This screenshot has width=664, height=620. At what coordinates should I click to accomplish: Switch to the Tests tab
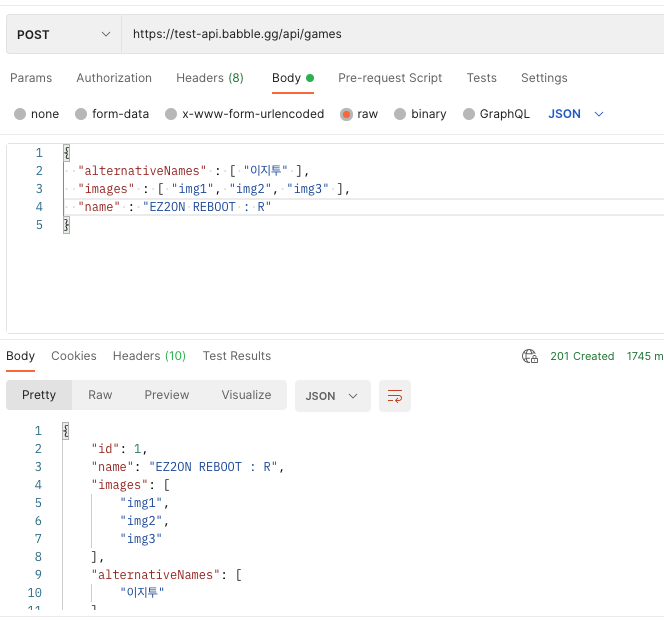point(481,78)
